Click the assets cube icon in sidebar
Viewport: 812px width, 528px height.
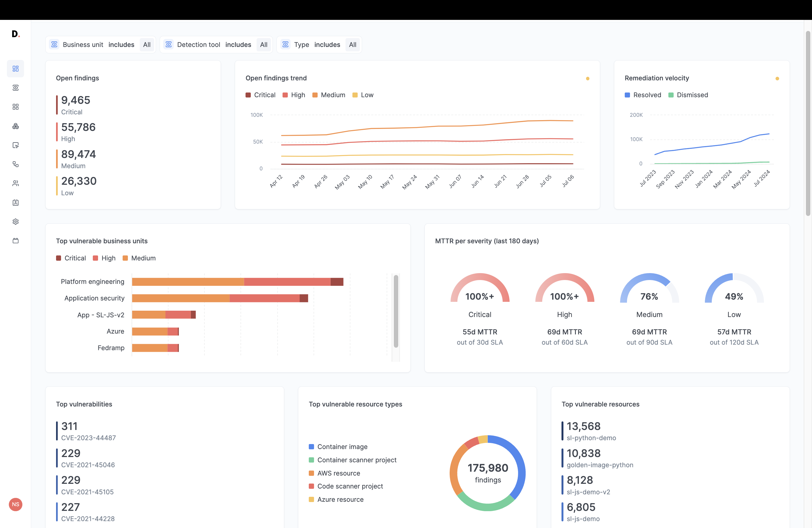(15, 126)
